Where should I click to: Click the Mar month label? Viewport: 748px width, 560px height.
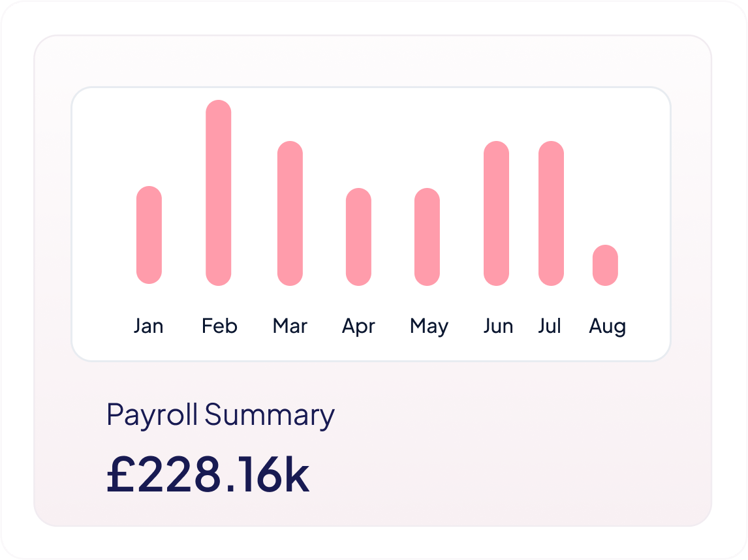tap(290, 326)
